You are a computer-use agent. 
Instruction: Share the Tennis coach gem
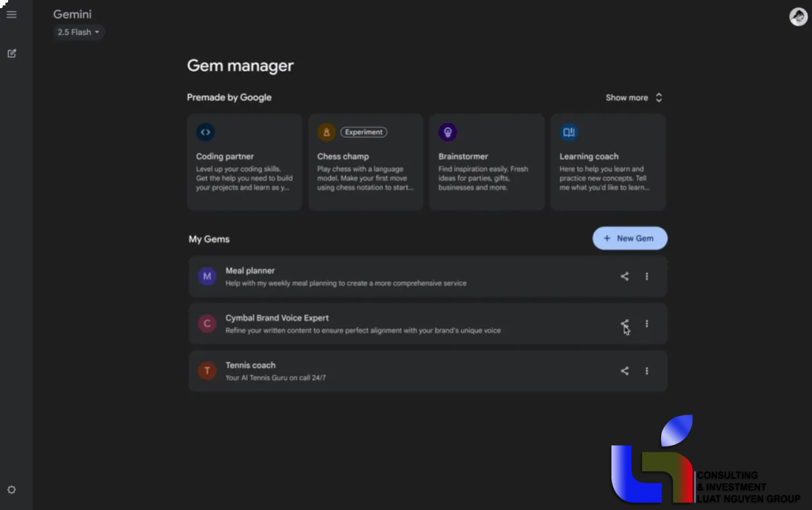(x=625, y=371)
